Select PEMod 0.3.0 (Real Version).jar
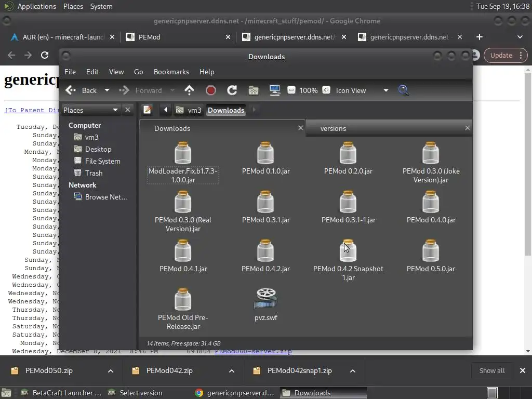The height and width of the screenshot is (399, 532). (183, 211)
